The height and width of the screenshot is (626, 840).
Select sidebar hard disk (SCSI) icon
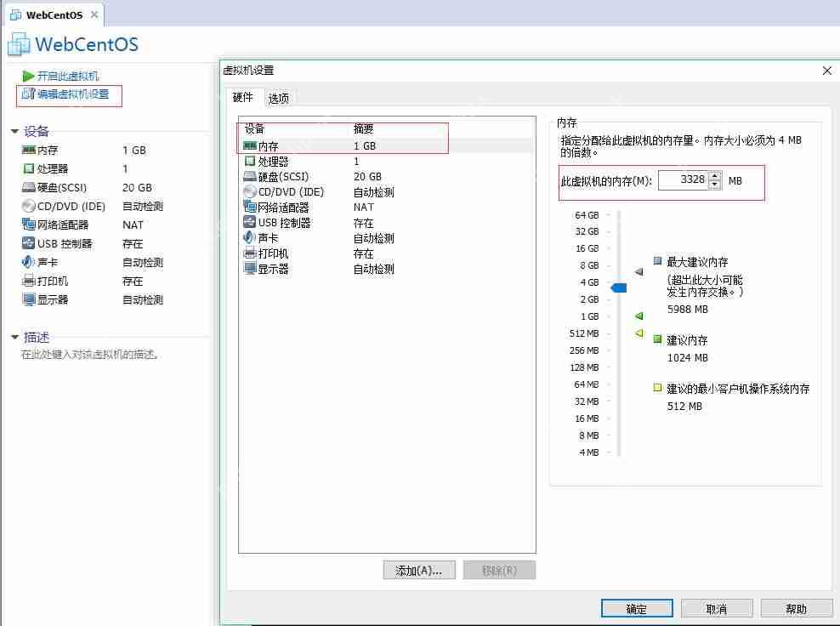[28, 188]
